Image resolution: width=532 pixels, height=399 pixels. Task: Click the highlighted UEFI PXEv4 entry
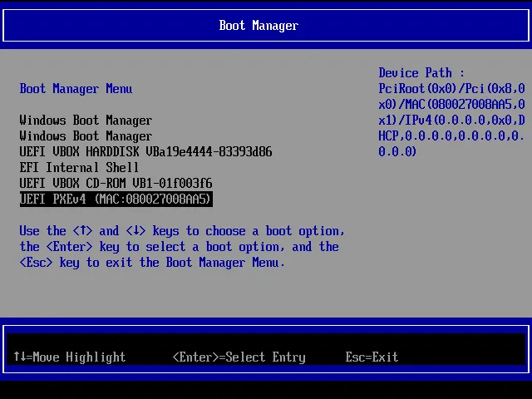click(116, 199)
